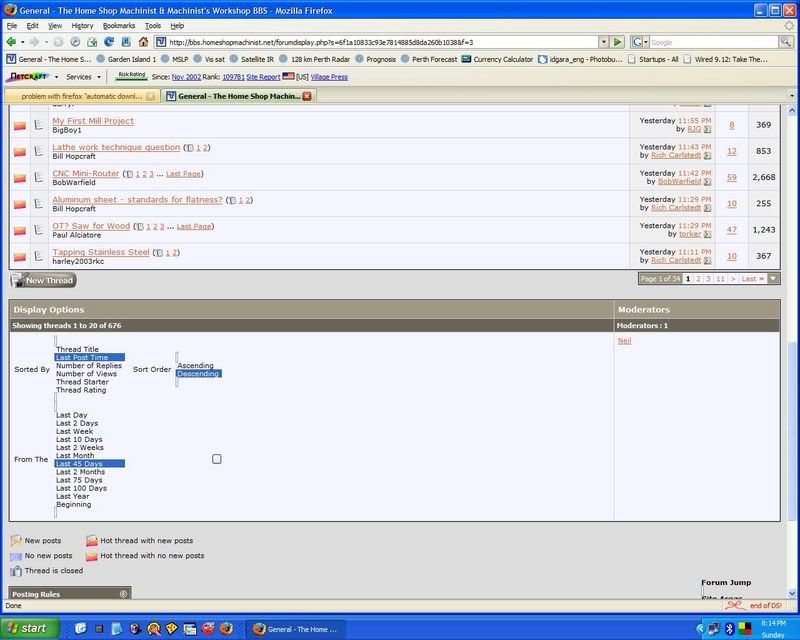
Task: Open the address bar URL history dropdown
Action: click(604, 42)
